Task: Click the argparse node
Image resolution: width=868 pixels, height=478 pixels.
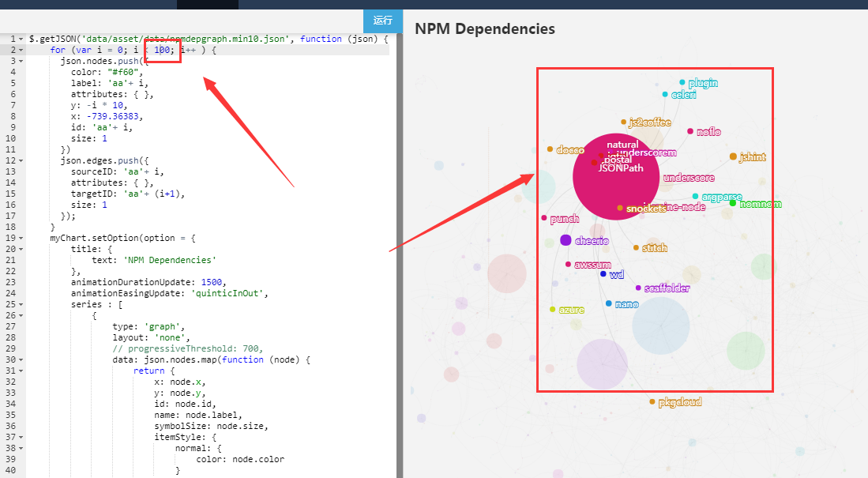Action: (695, 197)
